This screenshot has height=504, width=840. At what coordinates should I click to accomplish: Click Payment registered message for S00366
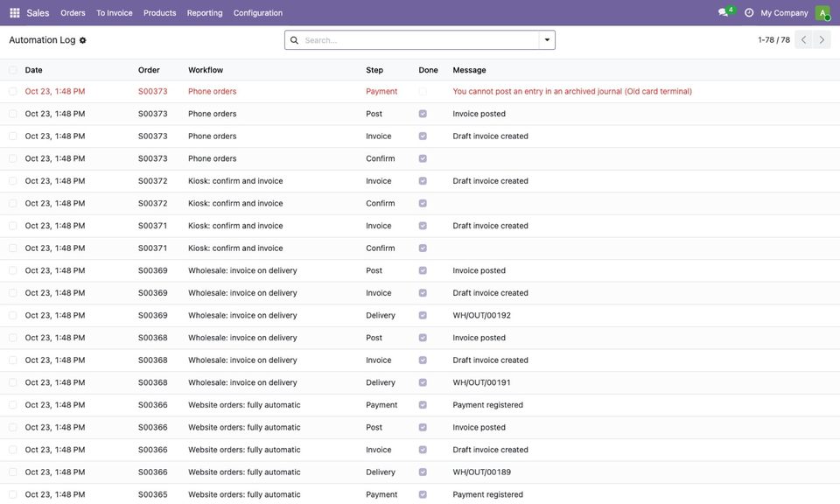pos(488,405)
